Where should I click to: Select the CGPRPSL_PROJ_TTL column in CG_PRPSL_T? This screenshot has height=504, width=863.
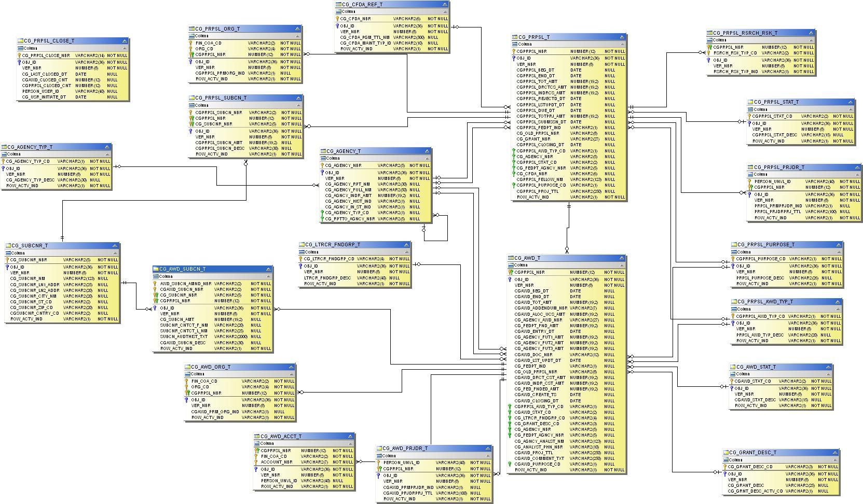click(x=569, y=191)
